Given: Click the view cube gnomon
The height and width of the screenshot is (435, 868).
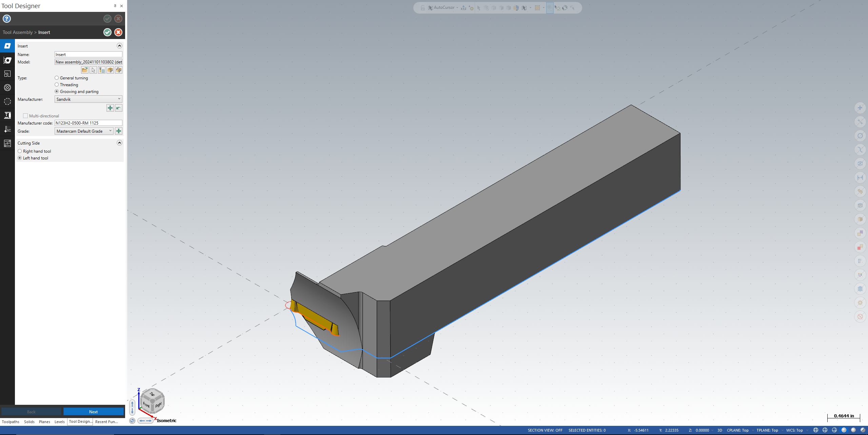Looking at the screenshot, I should tap(152, 402).
